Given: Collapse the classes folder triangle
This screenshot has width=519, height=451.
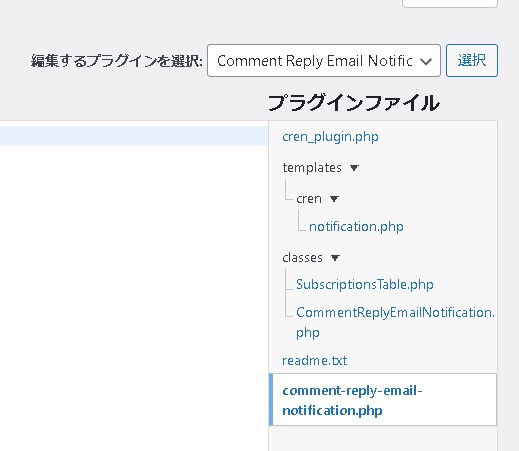Looking at the screenshot, I should (335, 258).
